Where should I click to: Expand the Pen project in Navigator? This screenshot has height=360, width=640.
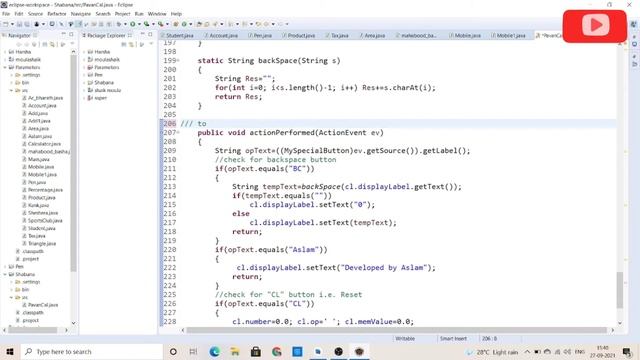[x=5, y=267]
